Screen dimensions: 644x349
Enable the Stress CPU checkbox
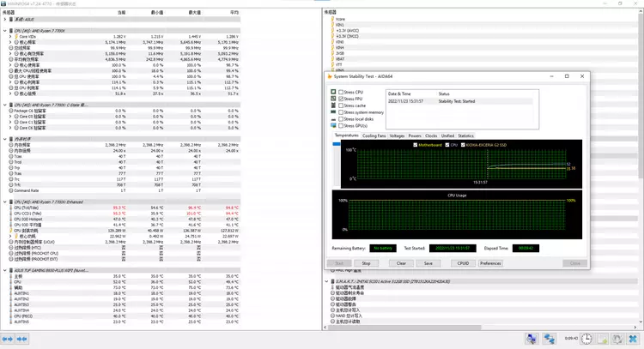point(341,92)
